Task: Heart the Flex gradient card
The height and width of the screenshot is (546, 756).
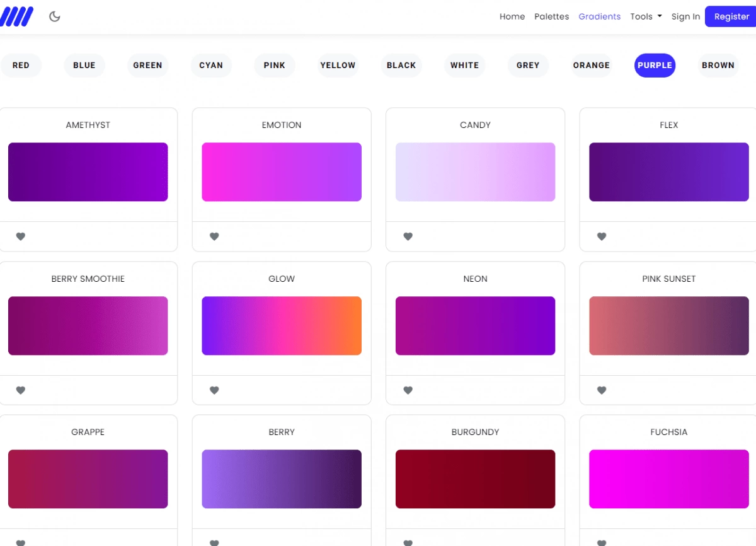Action: point(602,236)
